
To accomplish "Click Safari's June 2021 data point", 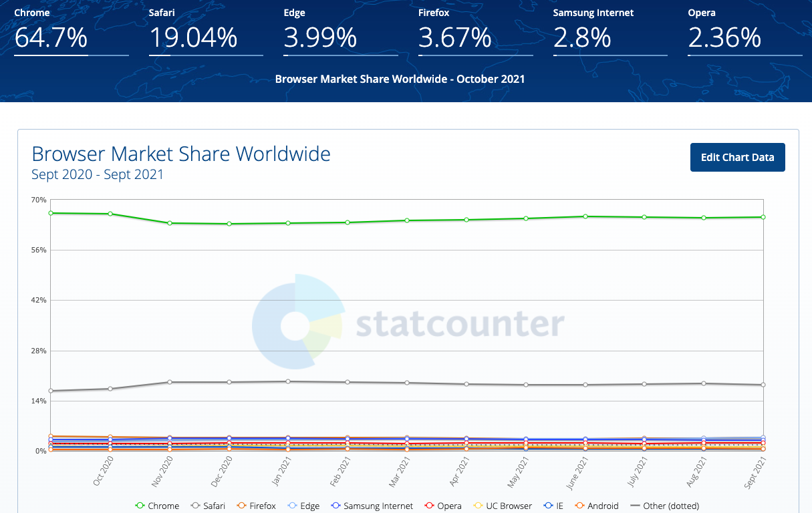I will 585,385.
